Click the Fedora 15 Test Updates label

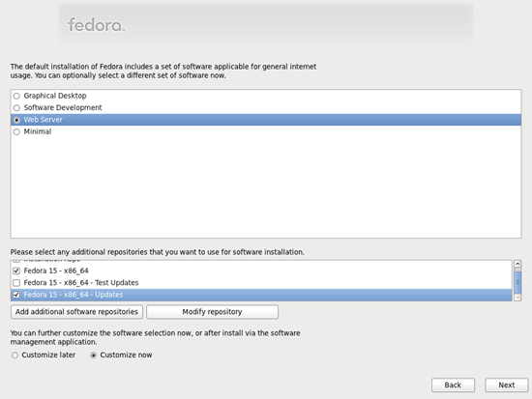tap(81, 283)
